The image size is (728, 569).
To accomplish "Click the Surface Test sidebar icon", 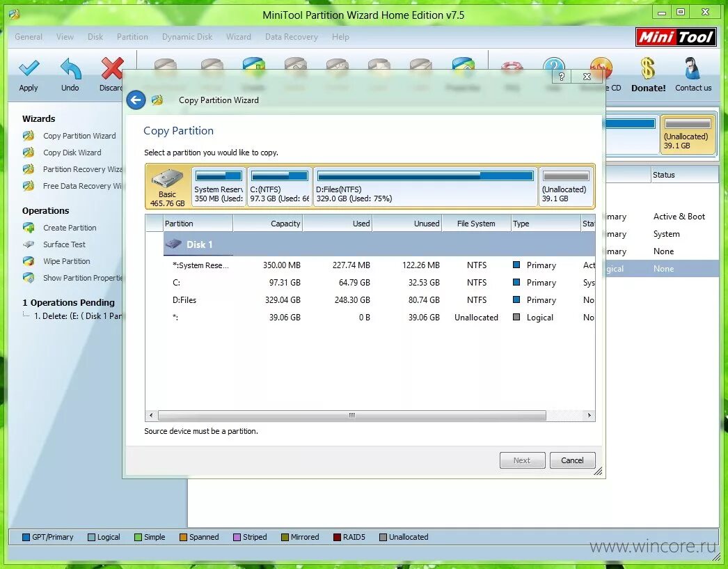I will pyautogui.click(x=29, y=244).
